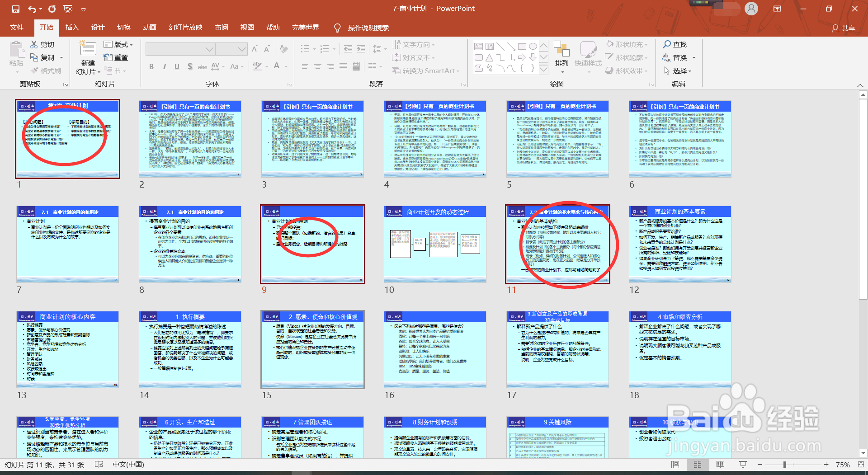
Task: Select slide 15 thumbnail
Action: coord(312,349)
